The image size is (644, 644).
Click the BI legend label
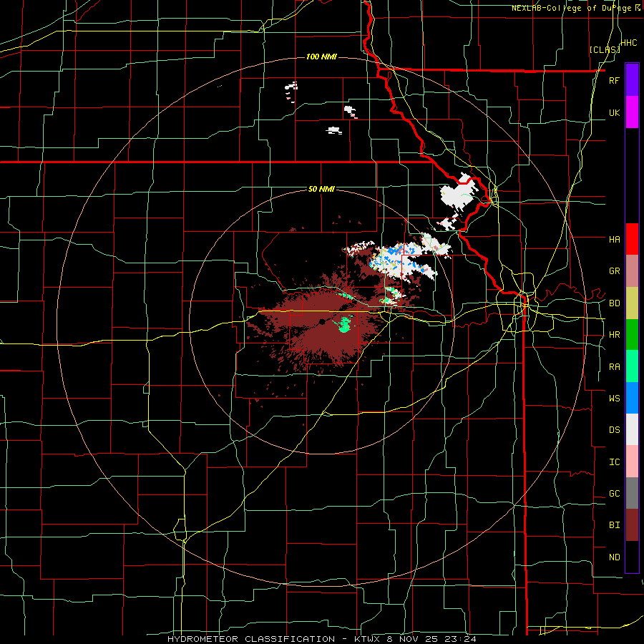(614, 525)
